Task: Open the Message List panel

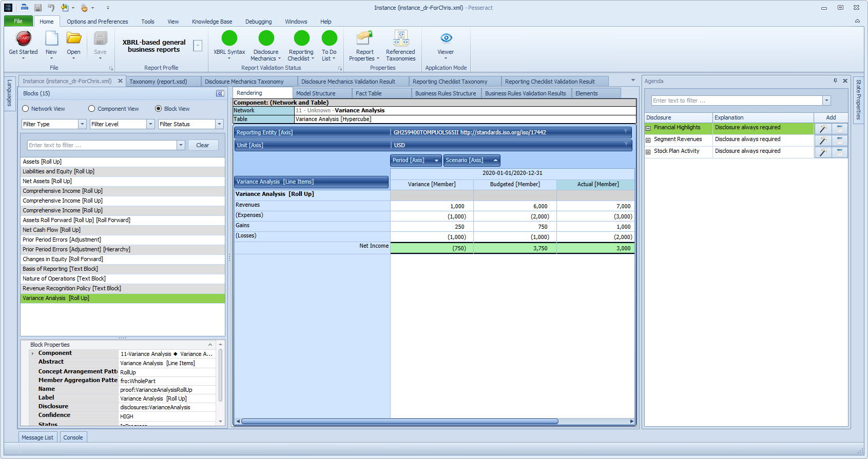Action: pos(37,437)
